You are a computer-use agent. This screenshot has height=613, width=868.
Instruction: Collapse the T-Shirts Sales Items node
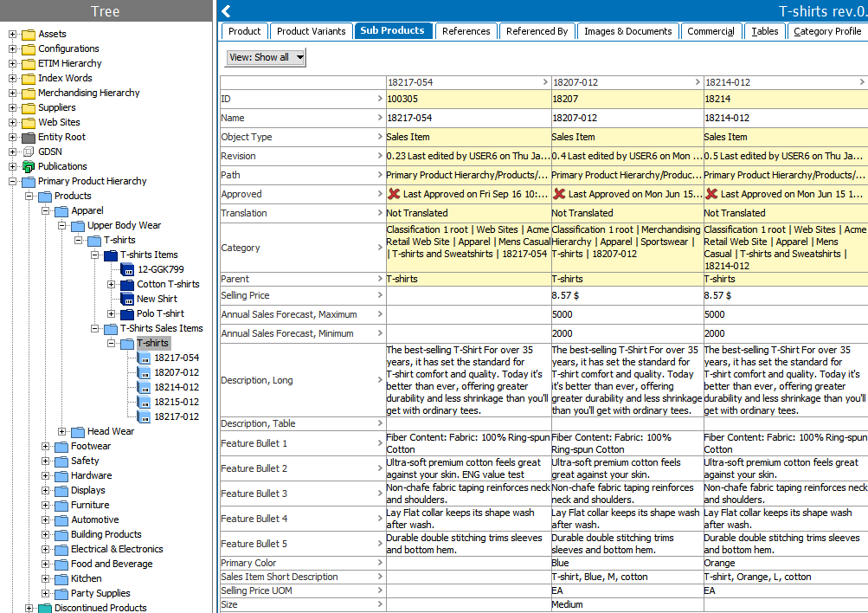94,328
